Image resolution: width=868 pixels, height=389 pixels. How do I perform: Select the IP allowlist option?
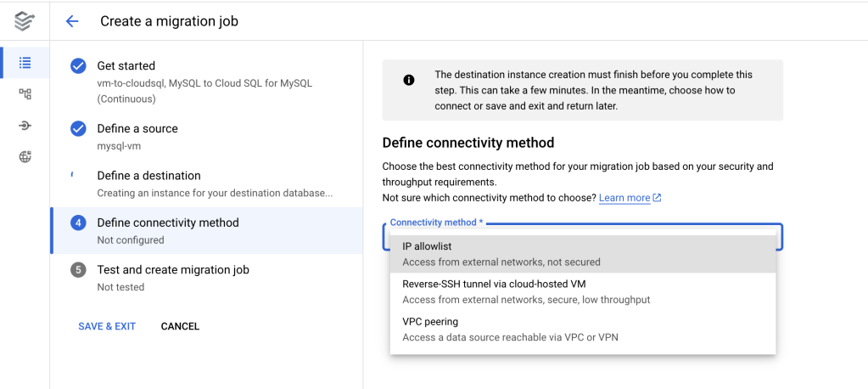[x=582, y=254]
